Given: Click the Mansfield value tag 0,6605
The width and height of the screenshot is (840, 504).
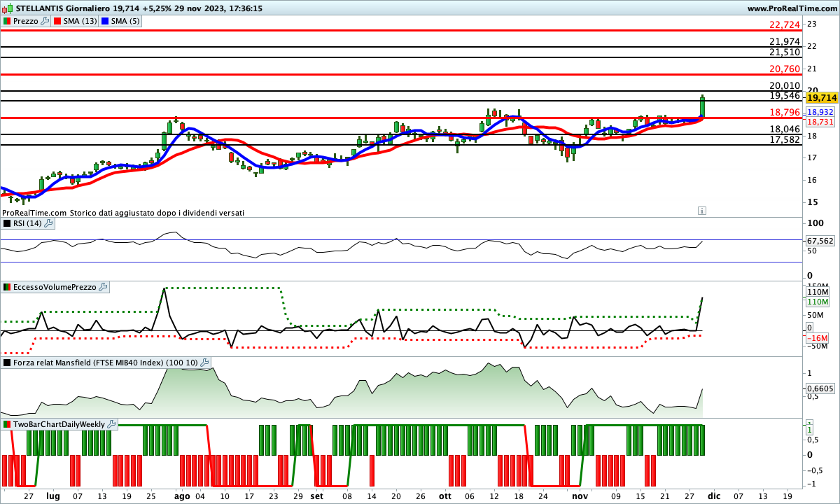Looking at the screenshot, I should click(x=820, y=388).
